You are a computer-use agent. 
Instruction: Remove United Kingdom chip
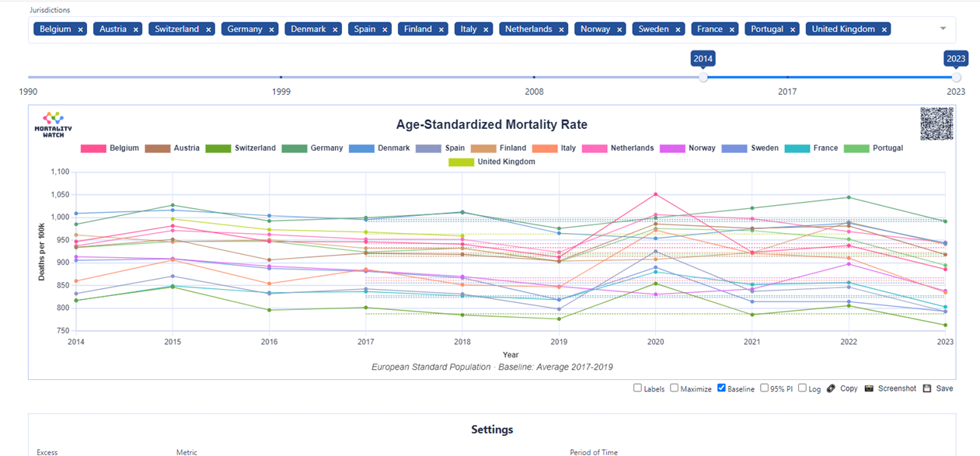click(884, 30)
